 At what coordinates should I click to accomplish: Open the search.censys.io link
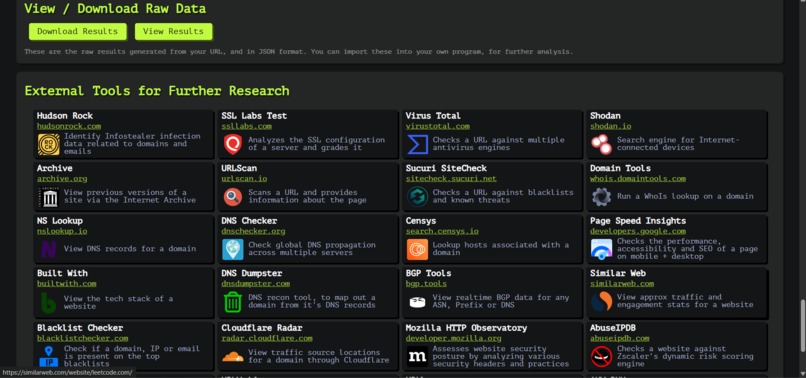[442, 231]
